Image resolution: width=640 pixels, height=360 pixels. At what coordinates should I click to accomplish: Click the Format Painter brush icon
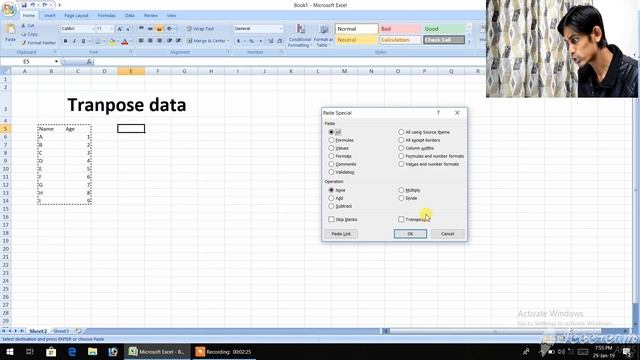24,42
